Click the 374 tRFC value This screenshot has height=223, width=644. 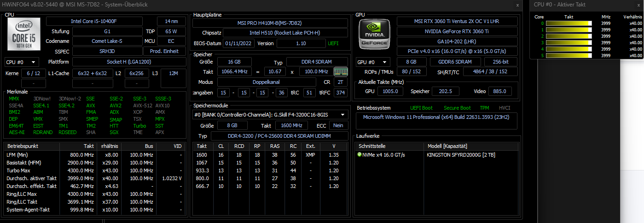tap(341, 93)
